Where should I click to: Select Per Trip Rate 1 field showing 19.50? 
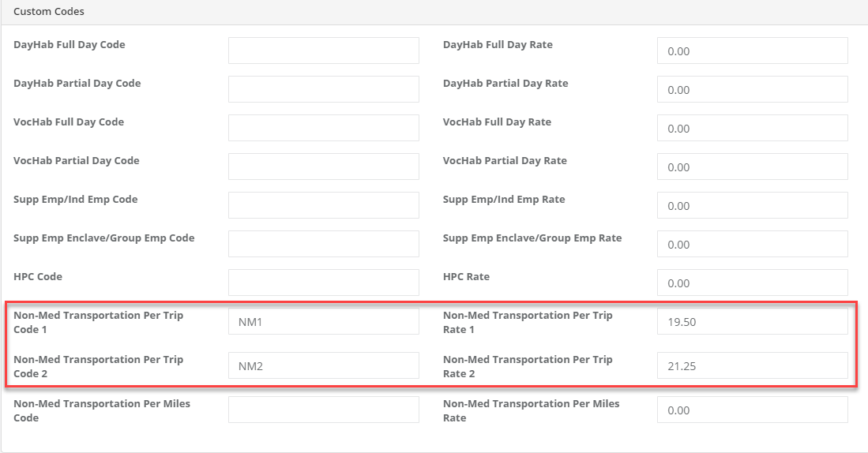click(752, 321)
